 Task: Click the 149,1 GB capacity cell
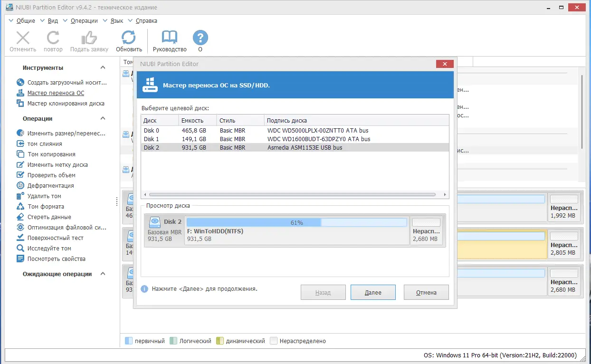[194, 139]
